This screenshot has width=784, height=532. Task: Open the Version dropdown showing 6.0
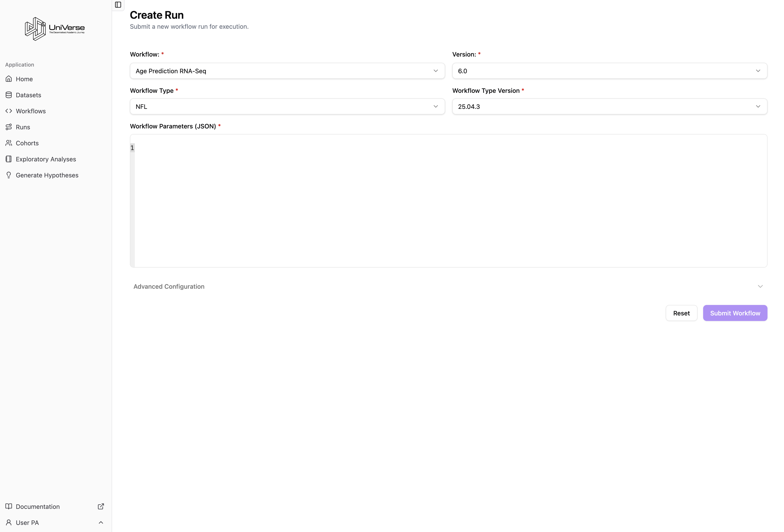(x=609, y=71)
